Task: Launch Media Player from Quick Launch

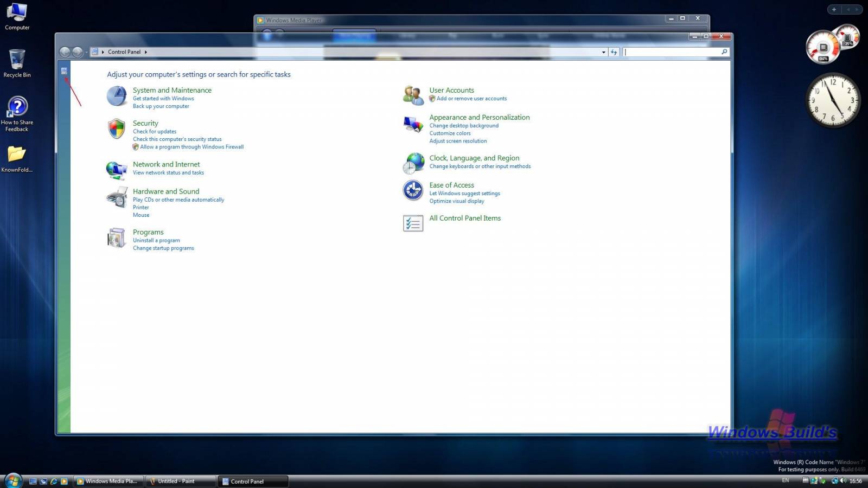Action: click(x=64, y=481)
